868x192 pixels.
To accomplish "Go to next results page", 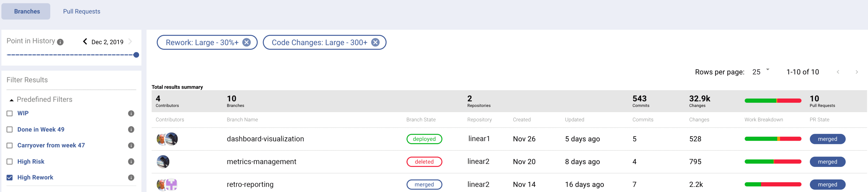I will point(857,72).
